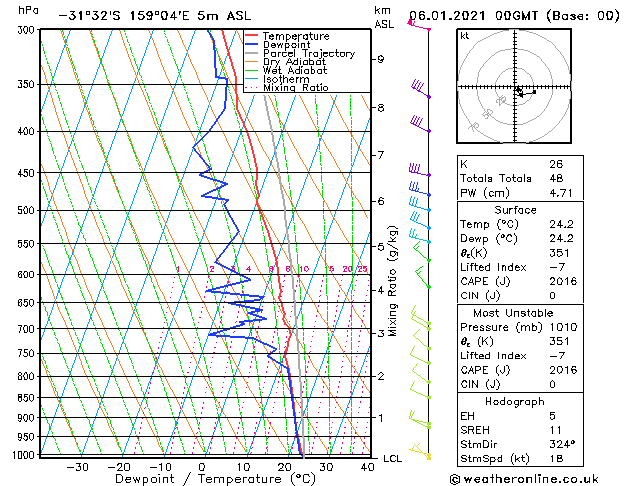Click the 0 °C temperature axis tick
The image size is (629, 486).
(x=202, y=467)
